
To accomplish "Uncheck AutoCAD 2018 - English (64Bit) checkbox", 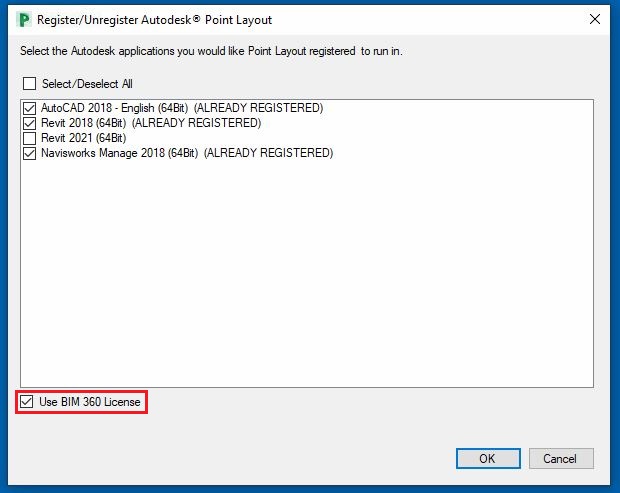I will tap(29, 108).
